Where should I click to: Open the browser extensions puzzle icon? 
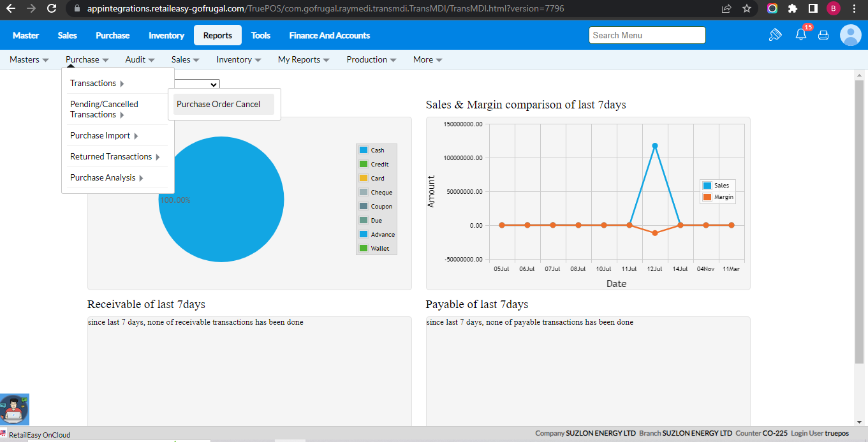(x=793, y=9)
